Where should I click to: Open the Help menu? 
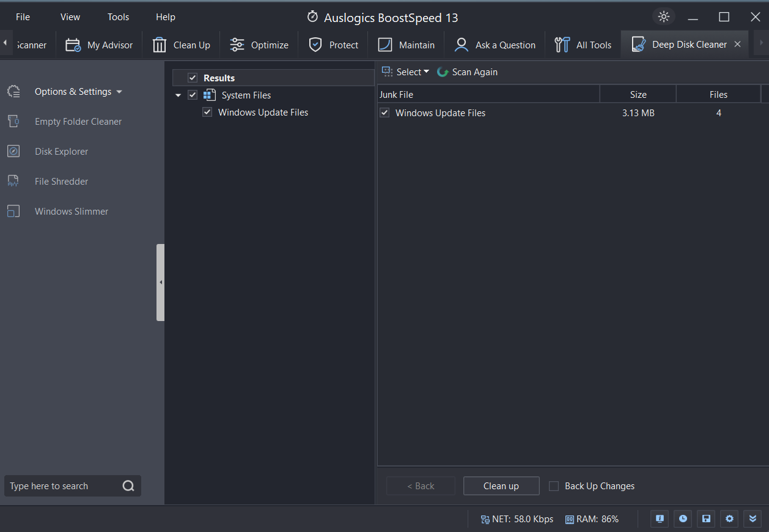[166, 17]
